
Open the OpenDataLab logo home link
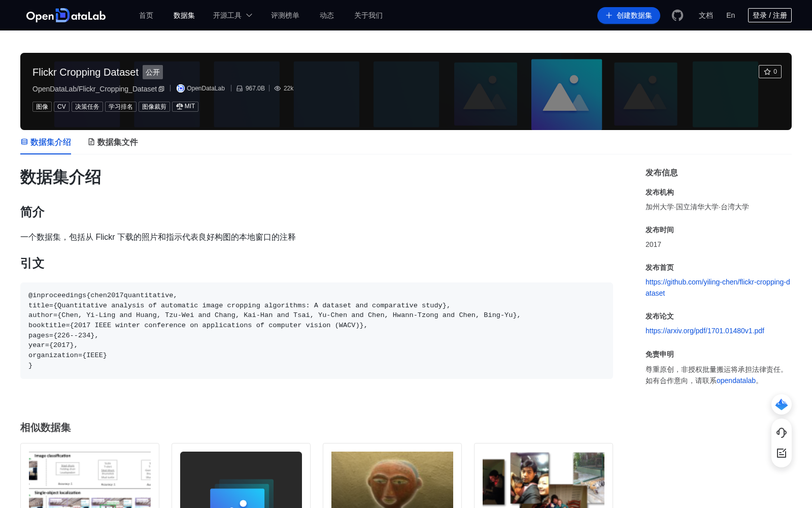[x=66, y=15]
